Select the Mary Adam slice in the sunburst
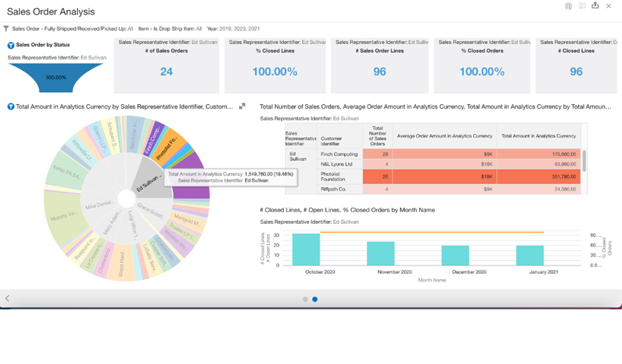Viewport: 622px width, 364px height. pyautogui.click(x=112, y=224)
